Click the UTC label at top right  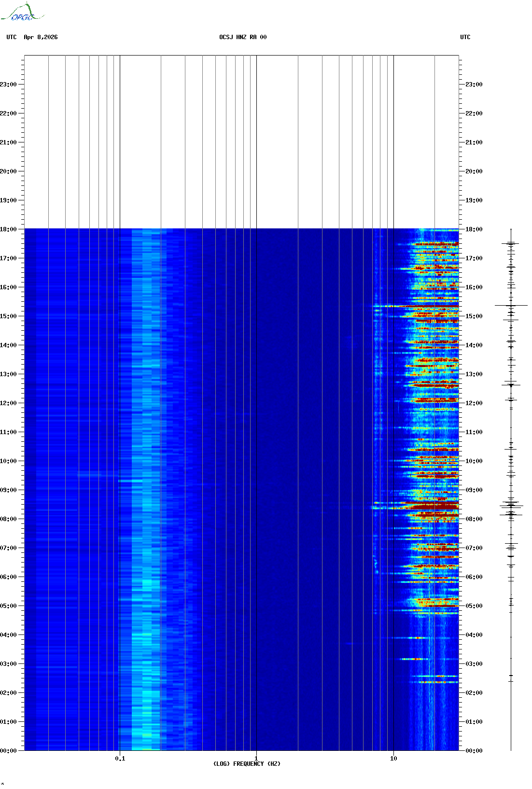(x=465, y=37)
